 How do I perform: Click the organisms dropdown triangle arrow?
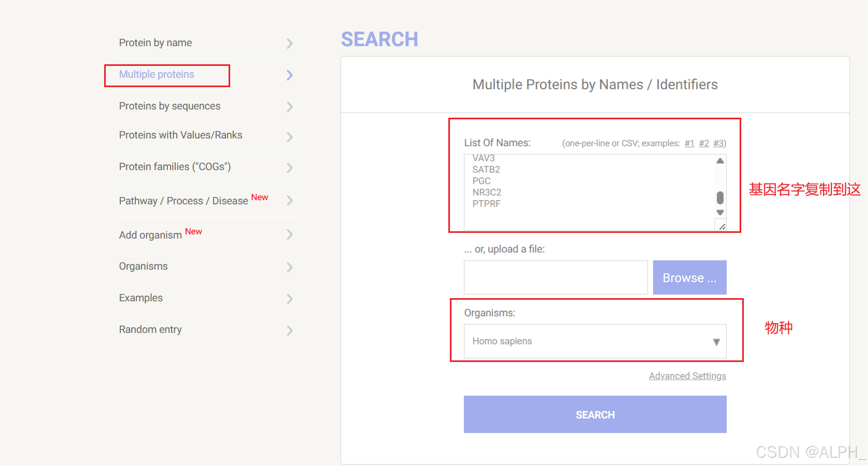[716, 342]
